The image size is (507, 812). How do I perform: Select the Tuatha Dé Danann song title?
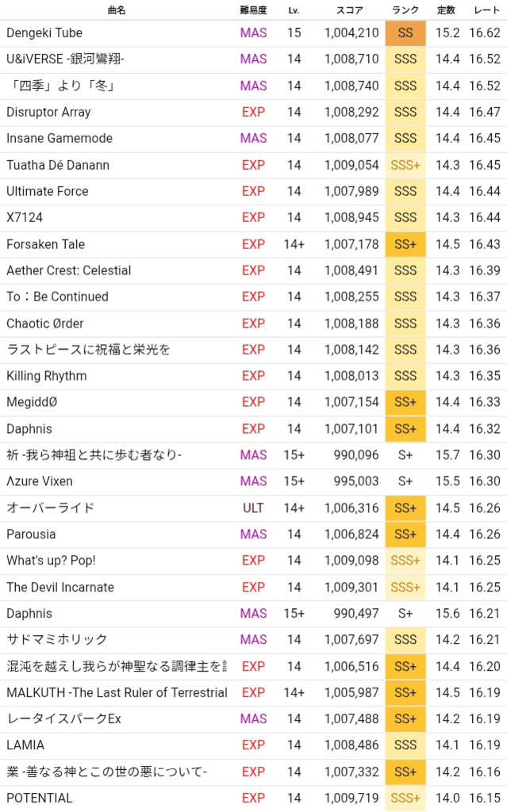point(58,165)
